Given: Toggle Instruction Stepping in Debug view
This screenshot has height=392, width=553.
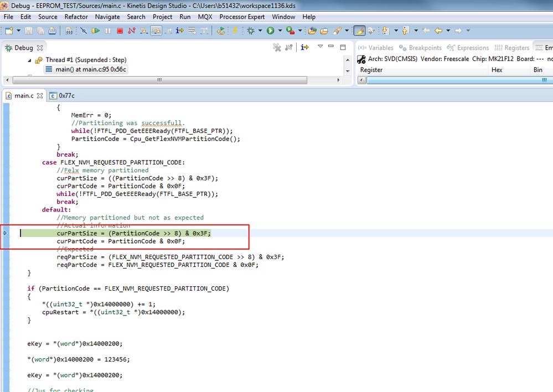Looking at the screenshot, I should [304, 47].
